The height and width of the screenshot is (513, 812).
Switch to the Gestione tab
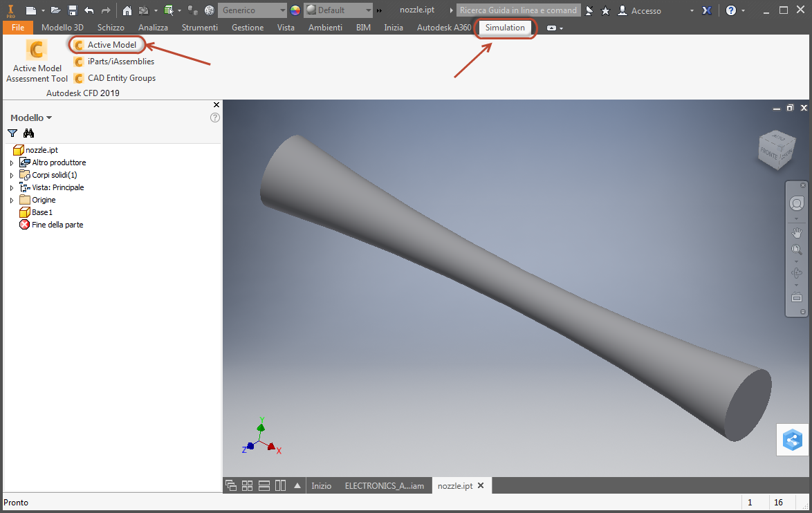point(248,28)
